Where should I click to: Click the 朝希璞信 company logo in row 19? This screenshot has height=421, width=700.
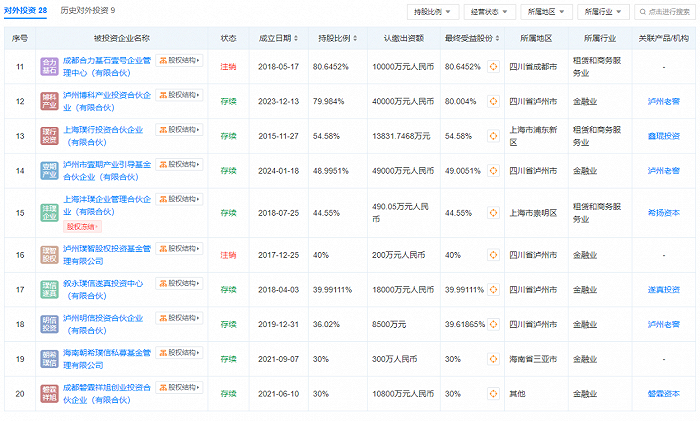point(50,358)
